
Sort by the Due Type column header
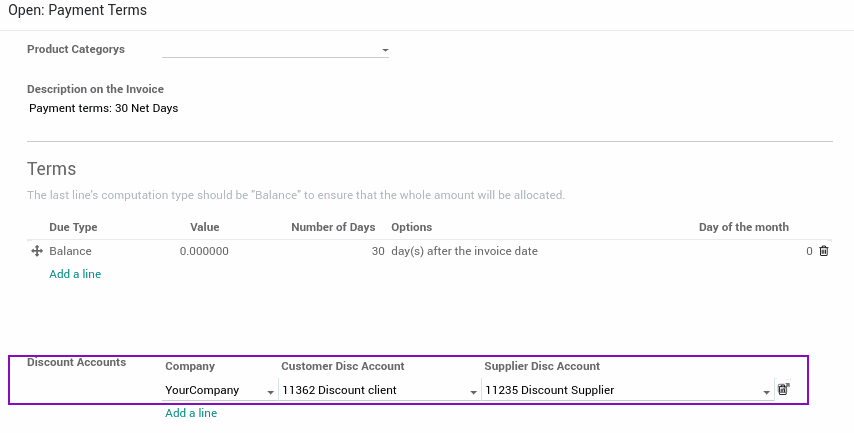73,227
